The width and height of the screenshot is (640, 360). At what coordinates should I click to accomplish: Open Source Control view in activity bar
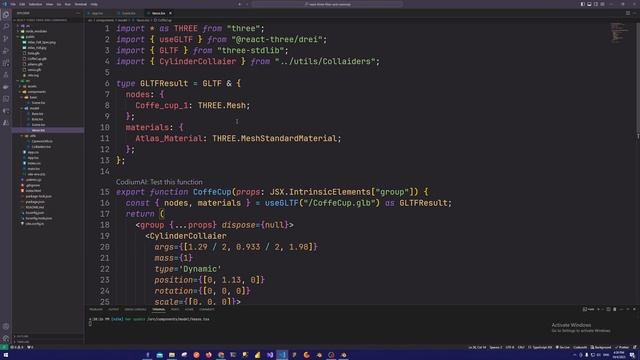[6, 39]
